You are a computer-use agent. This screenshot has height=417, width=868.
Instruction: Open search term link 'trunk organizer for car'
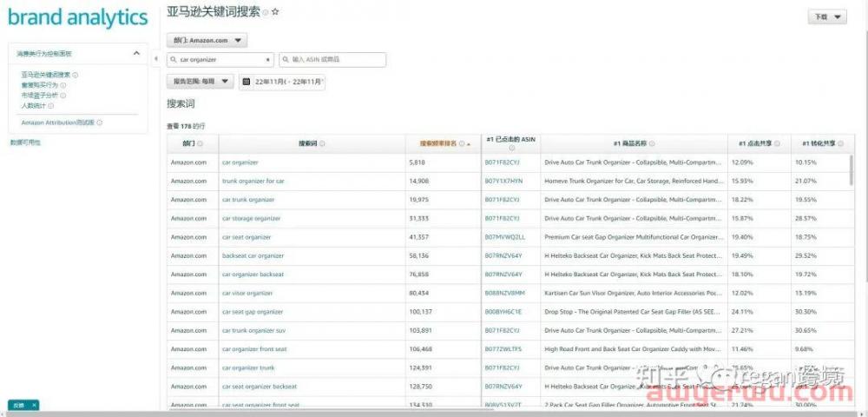(x=253, y=181)
